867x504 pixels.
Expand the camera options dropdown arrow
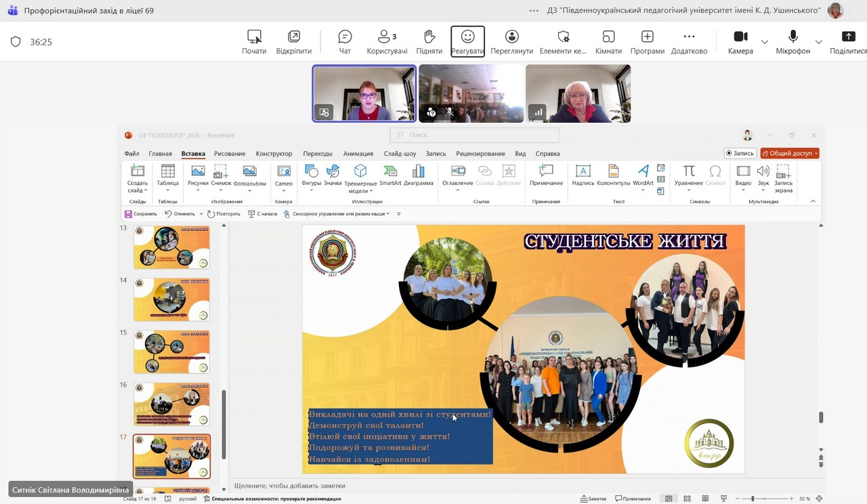(765, 42)
